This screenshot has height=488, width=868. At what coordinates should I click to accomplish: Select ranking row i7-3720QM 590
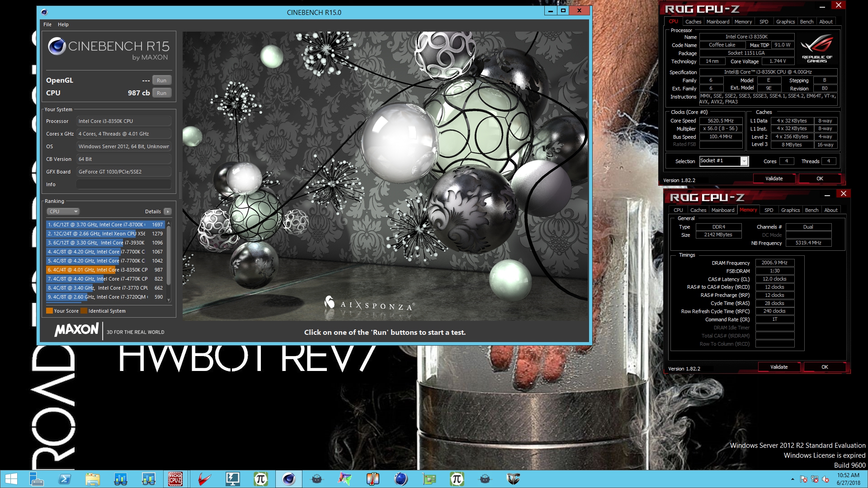(x=105, y=297)
